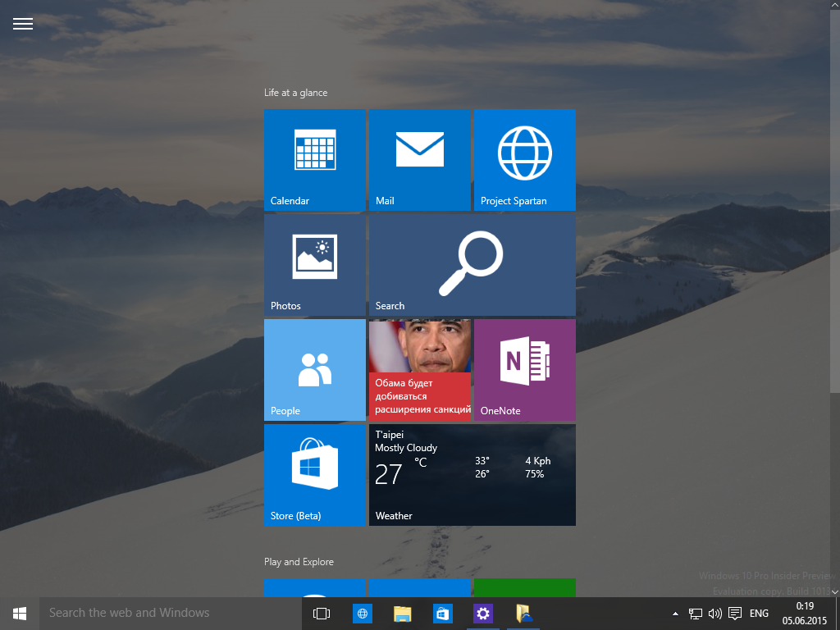
Task: Open the Photos tile
Action: 315,265
